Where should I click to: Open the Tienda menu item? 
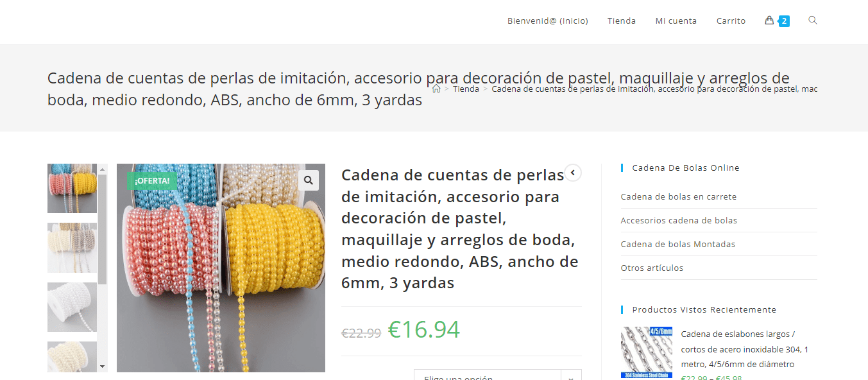coord(622,21)
